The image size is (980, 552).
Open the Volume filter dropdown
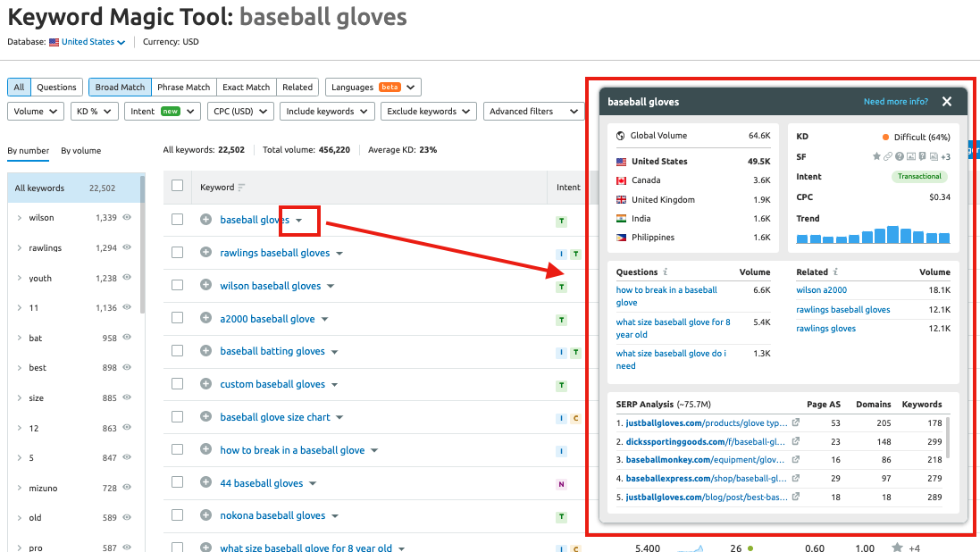click(x=36, y=112)
